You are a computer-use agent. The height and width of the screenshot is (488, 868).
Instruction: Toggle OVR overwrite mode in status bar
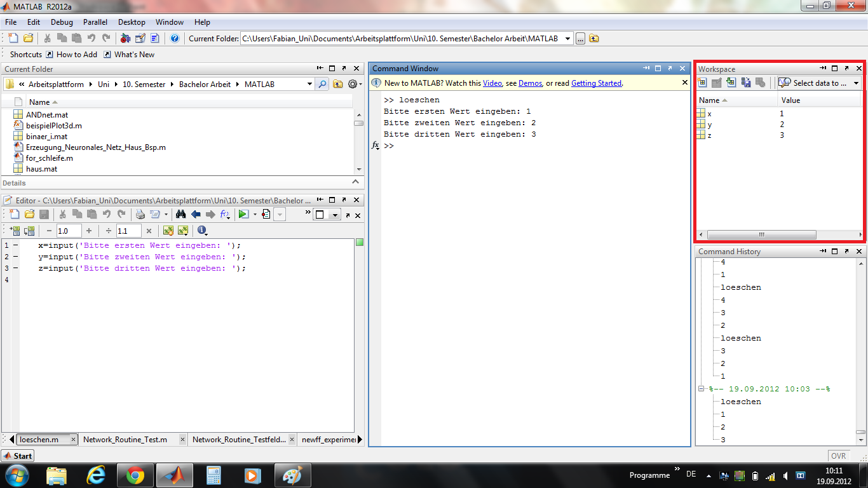pos(838,456)
